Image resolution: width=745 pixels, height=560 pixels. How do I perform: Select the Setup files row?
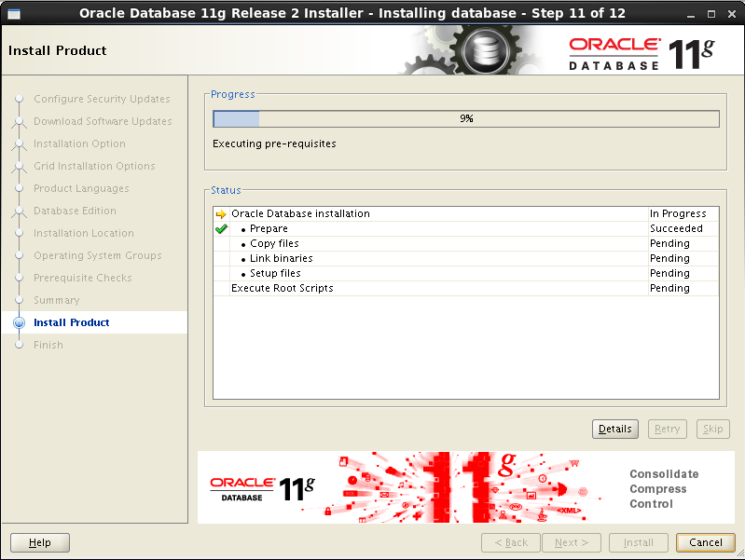(x=466, y=273)
